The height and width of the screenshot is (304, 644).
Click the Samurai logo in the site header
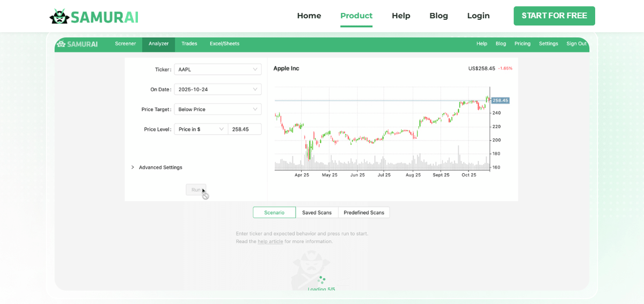[x=94, y=17]
